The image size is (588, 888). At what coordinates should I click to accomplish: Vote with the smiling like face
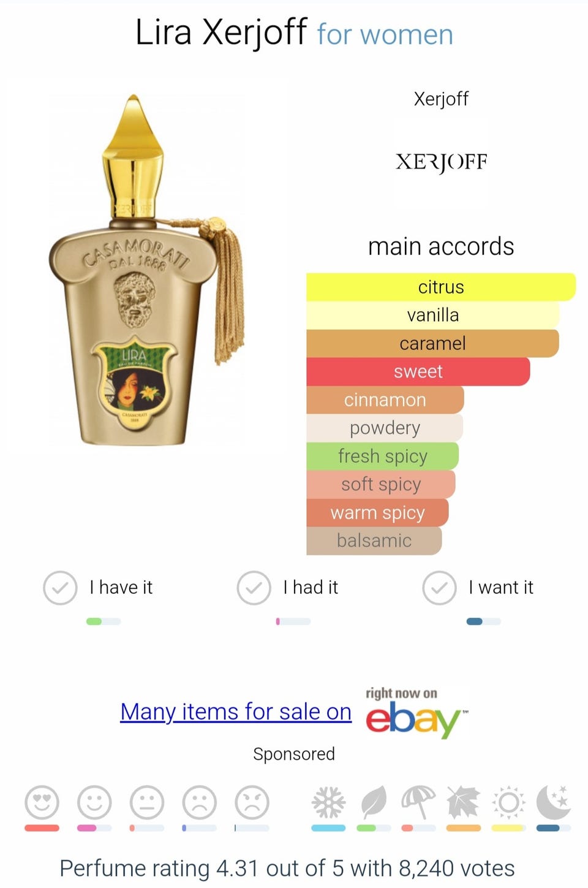pyautogui.click(x=94, y=802)
